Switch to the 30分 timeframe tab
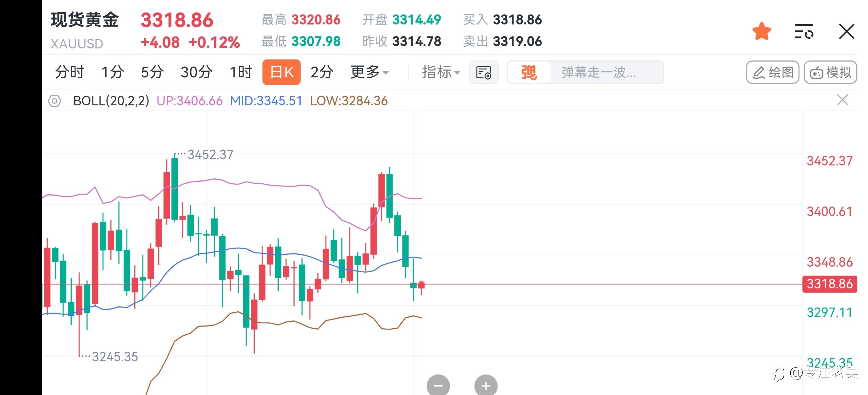868x395 pixels. [197, 72]
